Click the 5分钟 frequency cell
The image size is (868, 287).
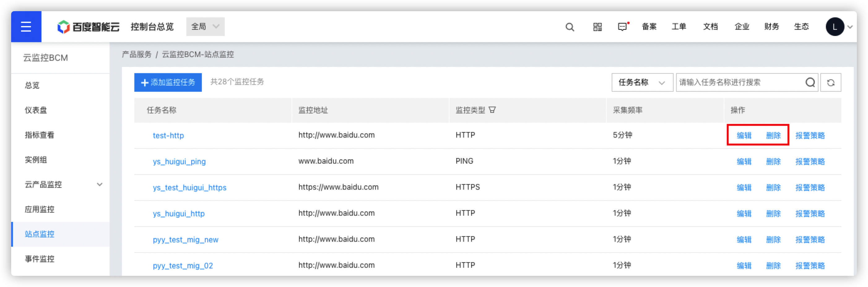[622, 135]
